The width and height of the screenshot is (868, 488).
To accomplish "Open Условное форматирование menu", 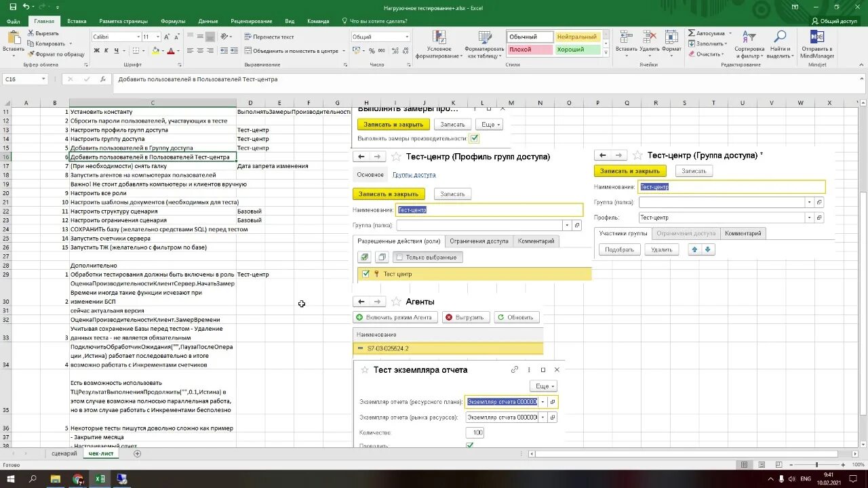I will click(438, 45).
